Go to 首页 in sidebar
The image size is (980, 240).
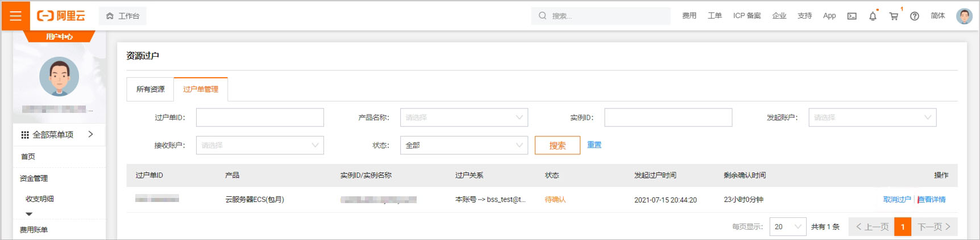(28, 157)
